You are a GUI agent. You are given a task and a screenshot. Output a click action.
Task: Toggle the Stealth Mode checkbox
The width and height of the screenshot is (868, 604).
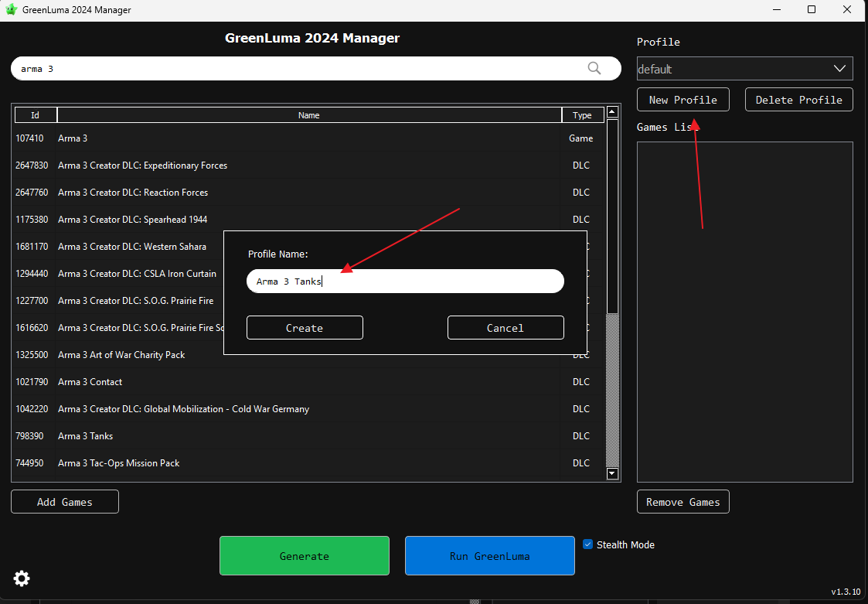[587, 544]
